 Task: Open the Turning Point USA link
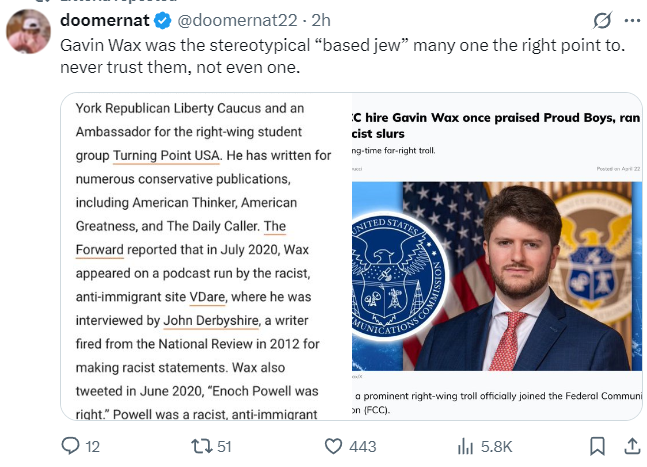click(x=168, y=155)
